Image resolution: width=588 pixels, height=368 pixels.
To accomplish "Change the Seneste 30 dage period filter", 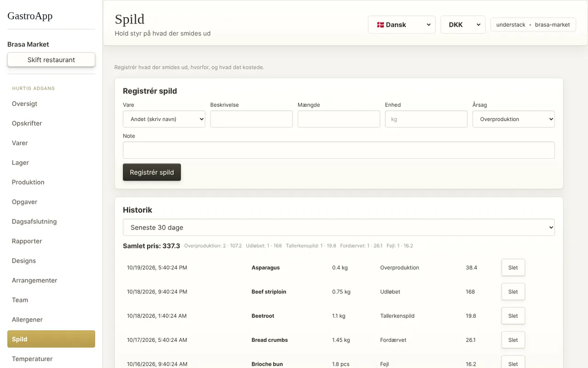I will click(339, 227).
